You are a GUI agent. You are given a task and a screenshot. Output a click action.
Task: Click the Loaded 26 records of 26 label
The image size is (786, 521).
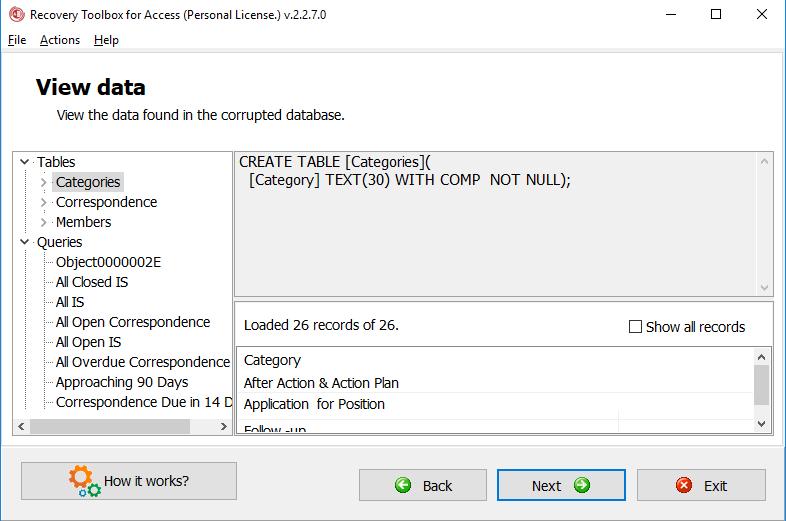coord(321,325)
